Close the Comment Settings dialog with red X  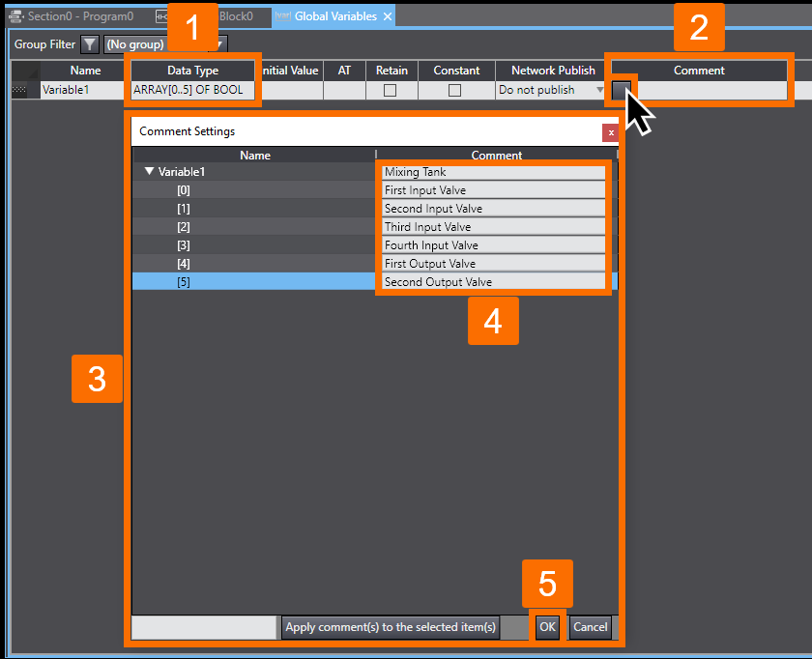tap(610, 132)
